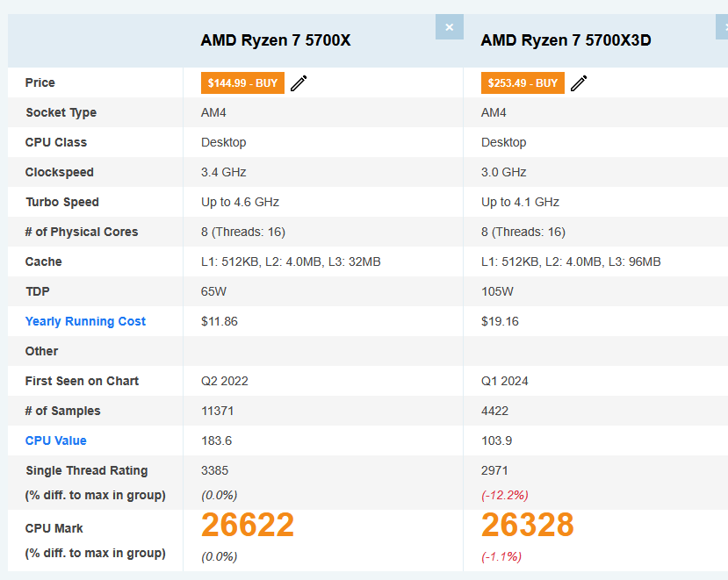Buy the 5700X at $144.99
Viewport: 728px width, 580px height.
242,83
